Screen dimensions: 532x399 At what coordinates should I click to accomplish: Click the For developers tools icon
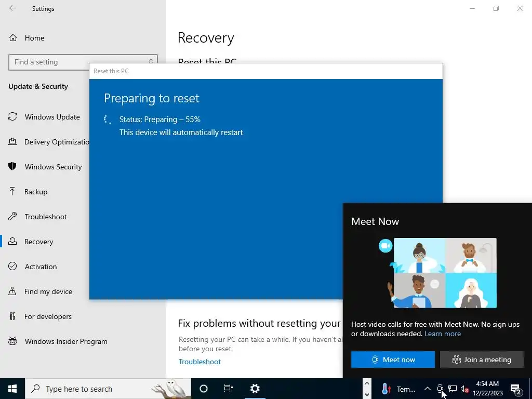(x=12, y=316)
